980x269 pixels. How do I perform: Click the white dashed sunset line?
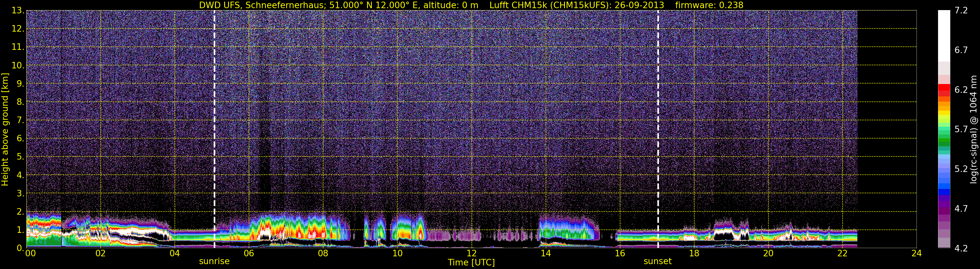(658, 129)
